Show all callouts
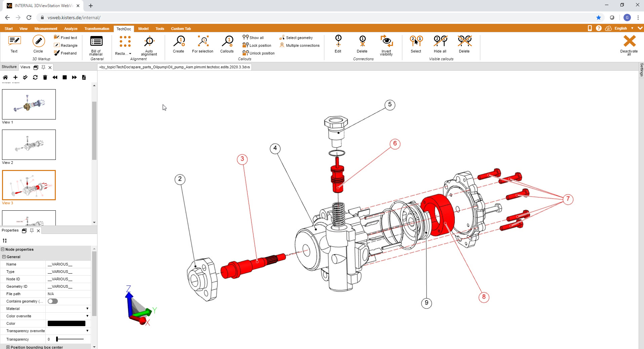Screen dimensions: 644x349 coord(253,38)
